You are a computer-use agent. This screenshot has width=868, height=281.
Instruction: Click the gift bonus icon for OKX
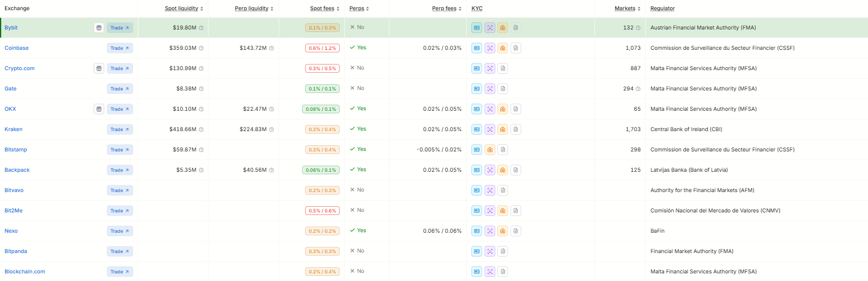click(x=99, y=109)
